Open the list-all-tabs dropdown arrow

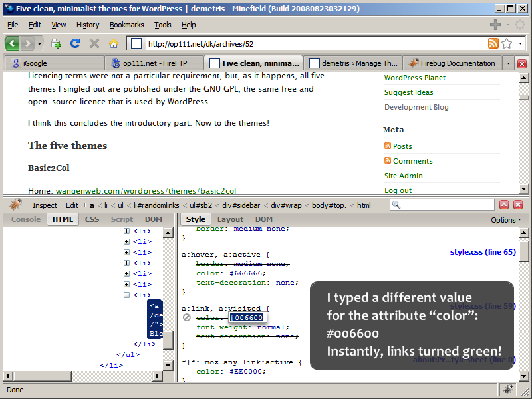[508, 63]
